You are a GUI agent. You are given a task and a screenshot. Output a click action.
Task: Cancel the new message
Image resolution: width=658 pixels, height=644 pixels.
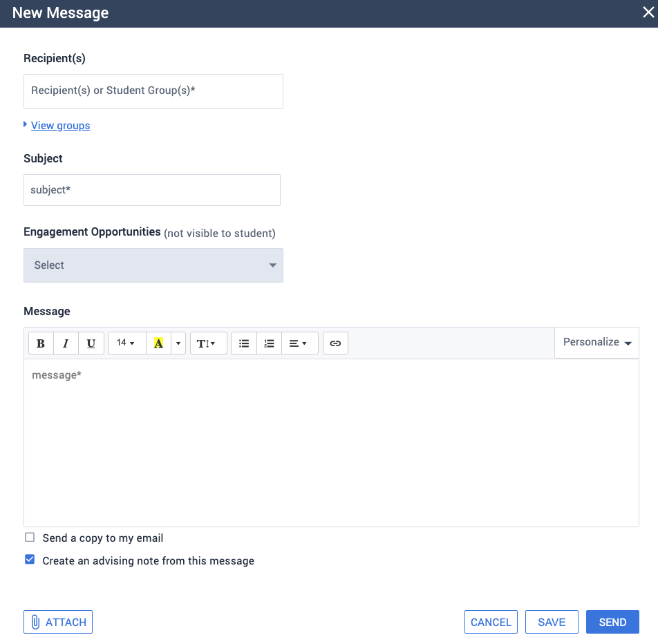click(491, 622)
